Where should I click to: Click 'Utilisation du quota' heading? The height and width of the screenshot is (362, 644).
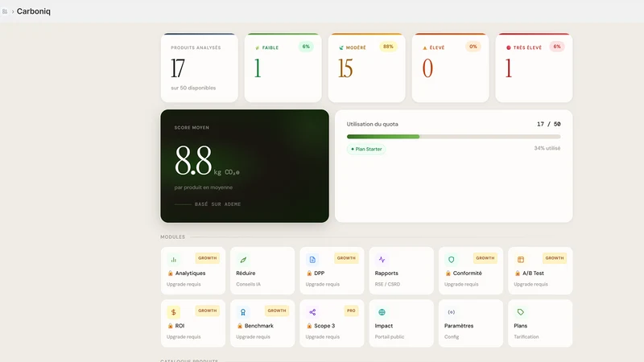[x=372, y=124]
